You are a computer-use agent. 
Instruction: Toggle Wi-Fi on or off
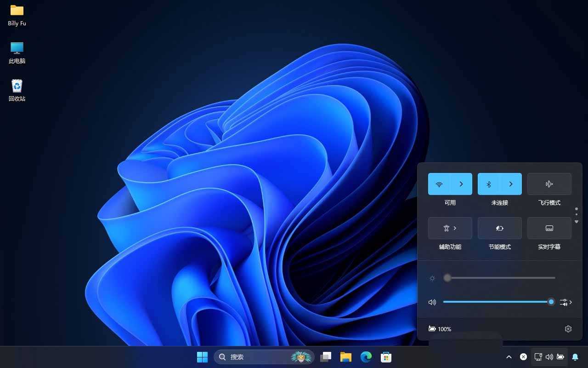point(439,184)
